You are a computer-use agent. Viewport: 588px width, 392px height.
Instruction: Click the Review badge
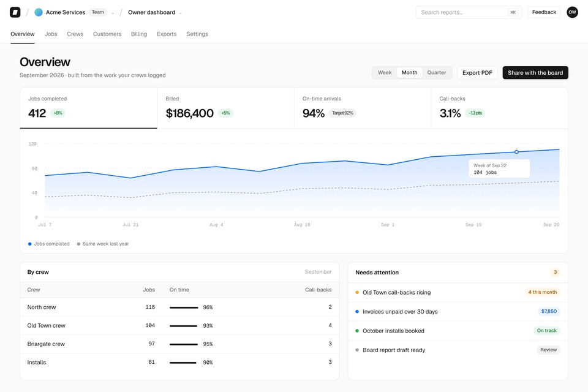548,350
